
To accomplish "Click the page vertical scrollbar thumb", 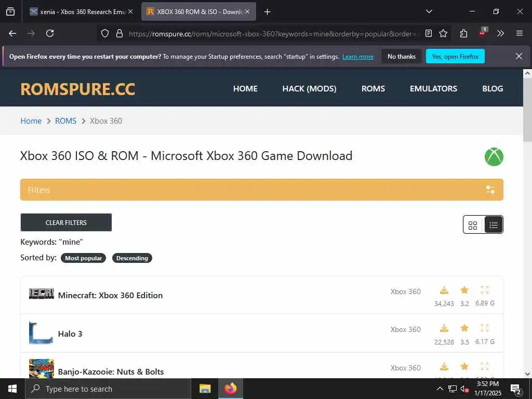I will click(x=527, y=111).
